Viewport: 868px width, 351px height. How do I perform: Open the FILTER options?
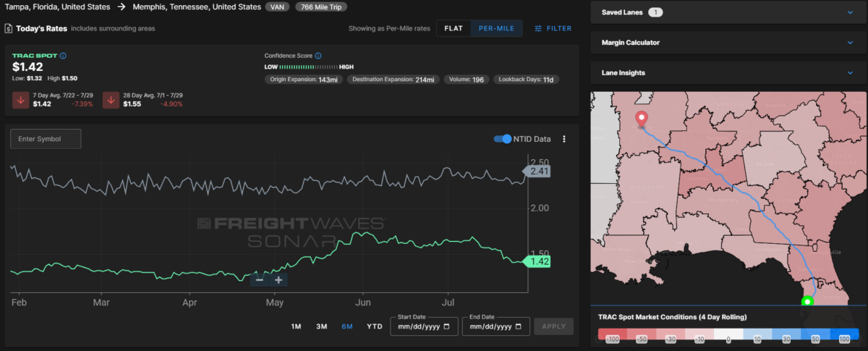553,28
